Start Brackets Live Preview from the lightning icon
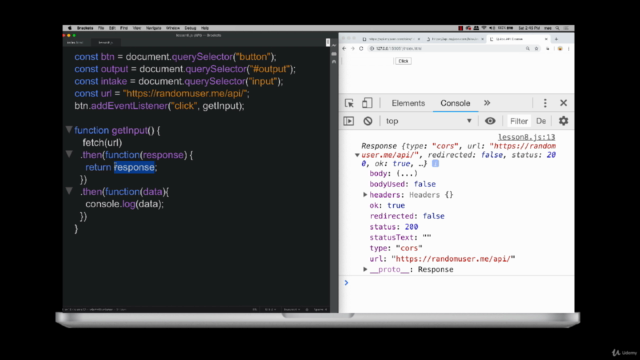Viewport: 640px width, 360px height. [x=334, y=45]
